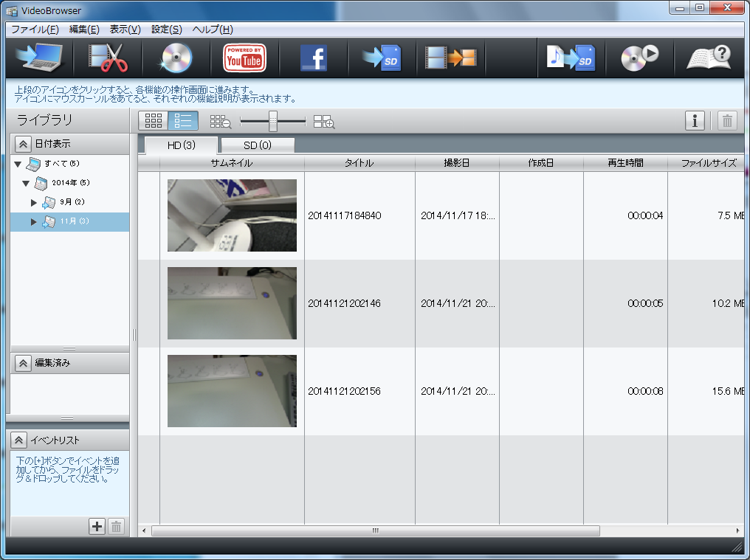Open the 設定(S) menu
This screenshot has width=750, height=560.
[x=166, y=30]
